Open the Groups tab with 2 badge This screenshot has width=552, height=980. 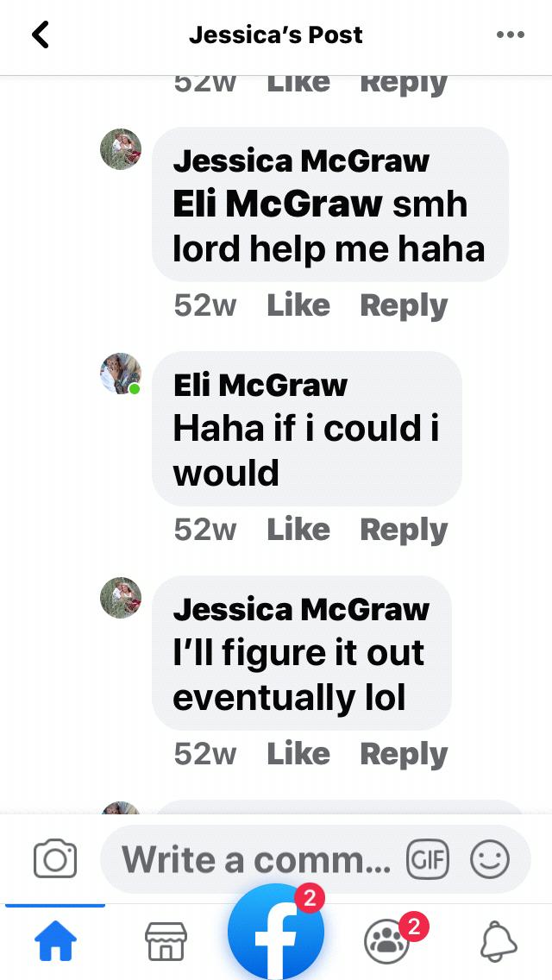point(387,941)
